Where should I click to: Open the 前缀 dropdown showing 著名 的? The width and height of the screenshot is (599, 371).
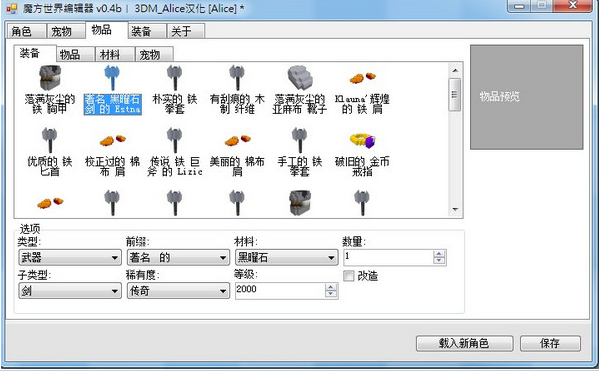pyautogui.click(x=178, y=258)
